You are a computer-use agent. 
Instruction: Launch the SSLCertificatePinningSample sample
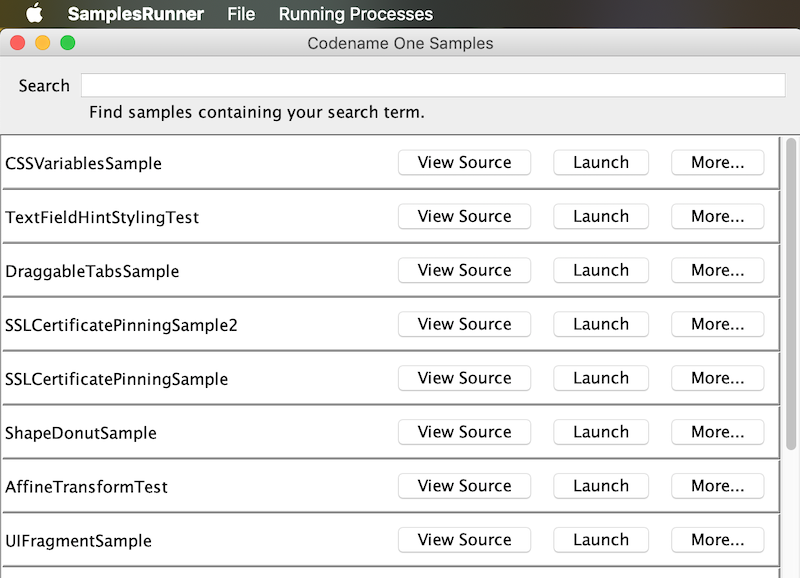pyautogui.click(x=600, y=378)
